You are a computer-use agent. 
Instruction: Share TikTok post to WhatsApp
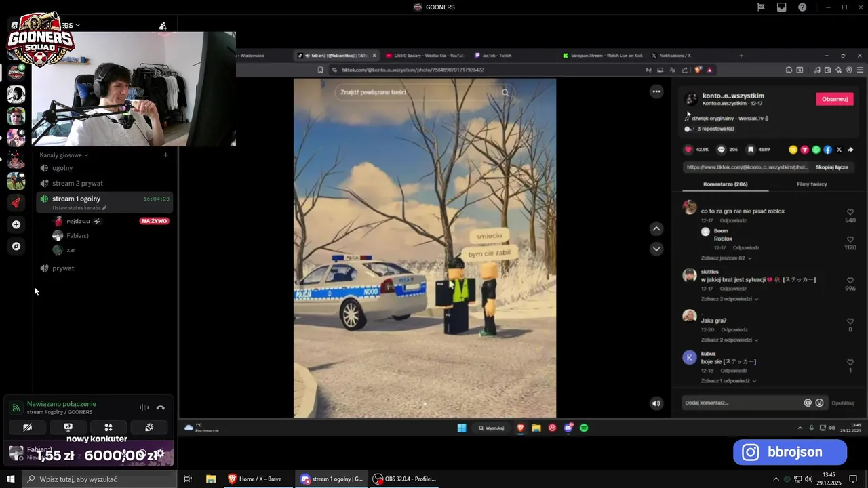pos(816,150)
